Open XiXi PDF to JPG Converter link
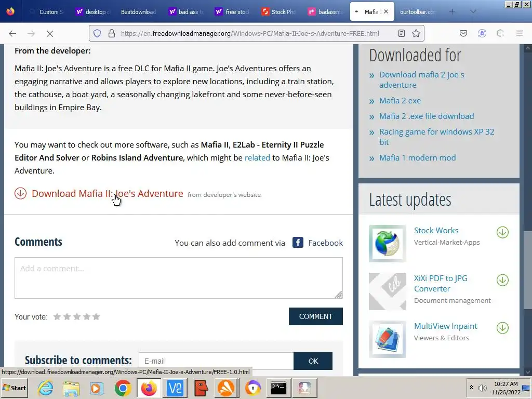Image resolution: width=532 pixels, height=399 pixels. point(441,283)
